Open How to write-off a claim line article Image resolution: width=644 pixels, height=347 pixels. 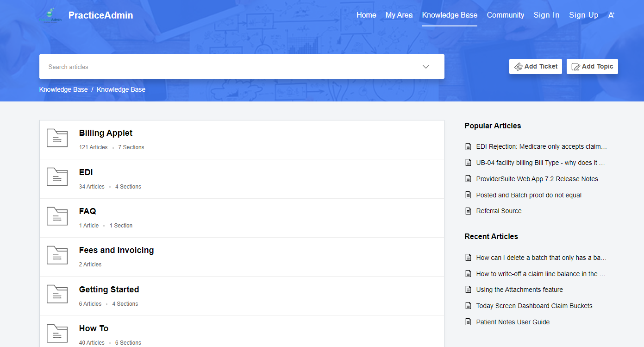541,274
